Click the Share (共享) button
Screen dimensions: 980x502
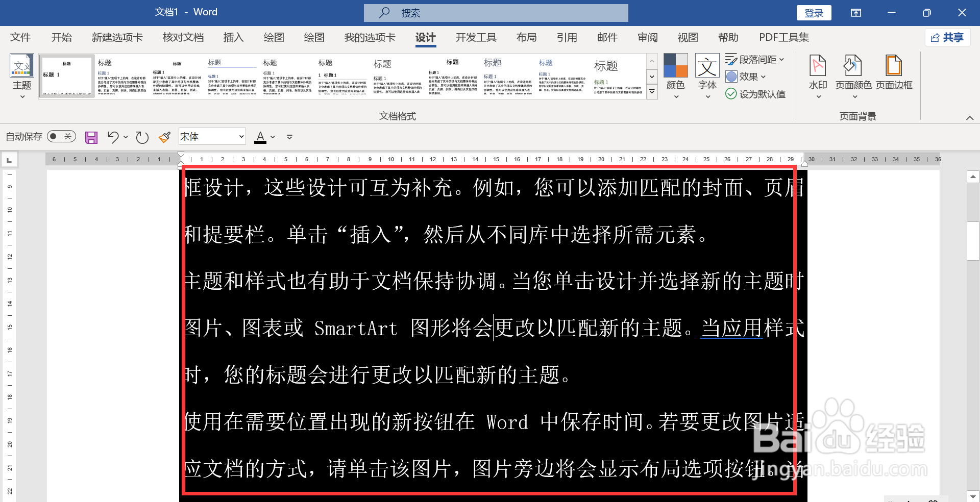tap(947, 37)
